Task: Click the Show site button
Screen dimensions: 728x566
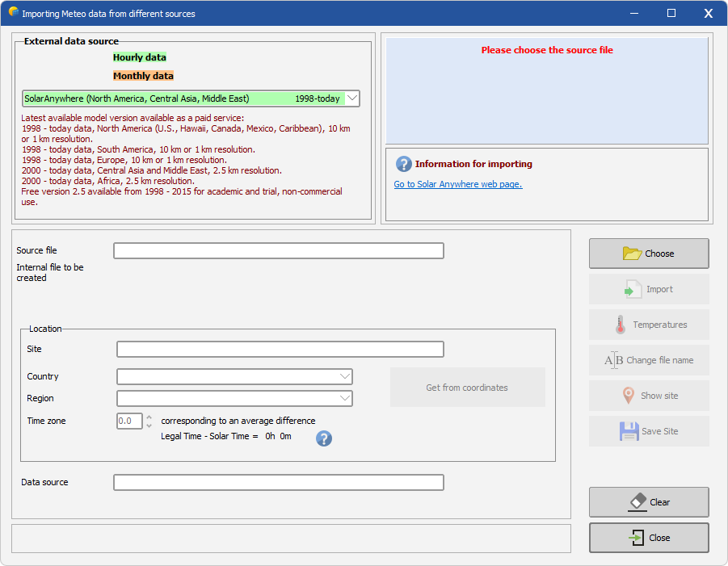Action: [649, 396]
